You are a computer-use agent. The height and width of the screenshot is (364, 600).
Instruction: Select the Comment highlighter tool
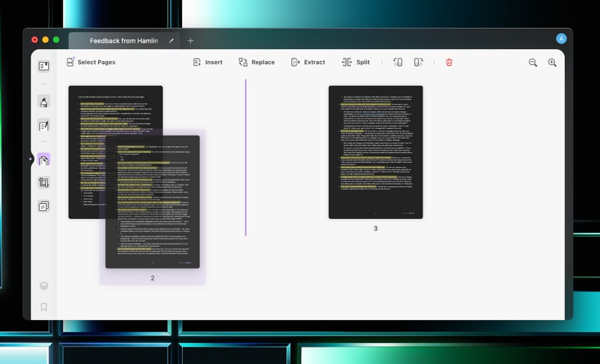point(44,102)
